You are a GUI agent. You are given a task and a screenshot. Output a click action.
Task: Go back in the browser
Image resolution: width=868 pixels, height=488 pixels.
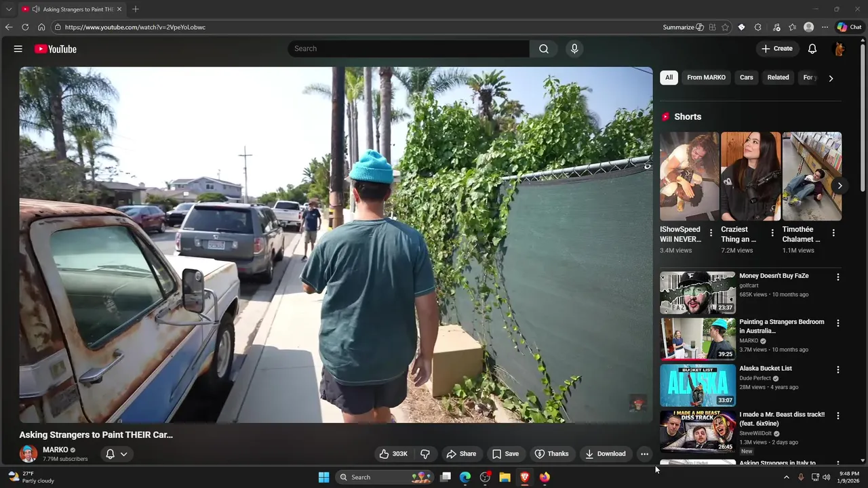pos(9,27)
